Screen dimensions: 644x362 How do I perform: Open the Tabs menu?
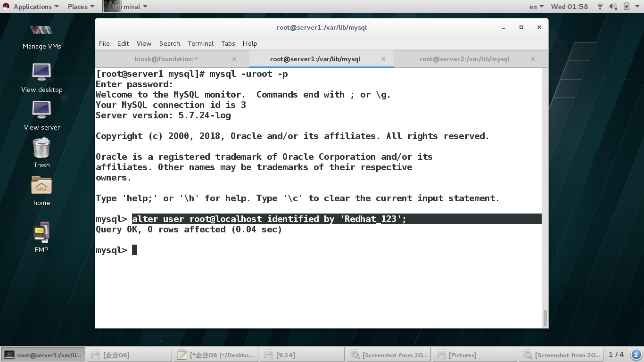point(228,43)
